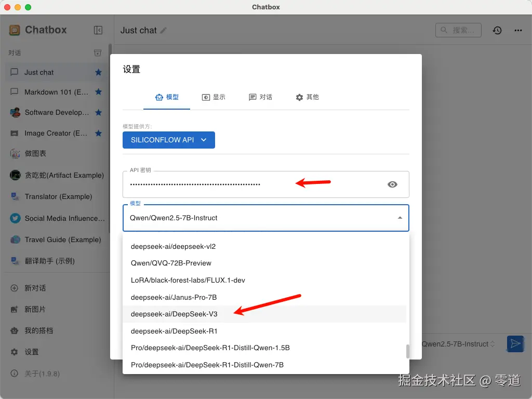Toggle the star on Image Creator
This screenshot has width=532, height=399.
click(98, 133)
